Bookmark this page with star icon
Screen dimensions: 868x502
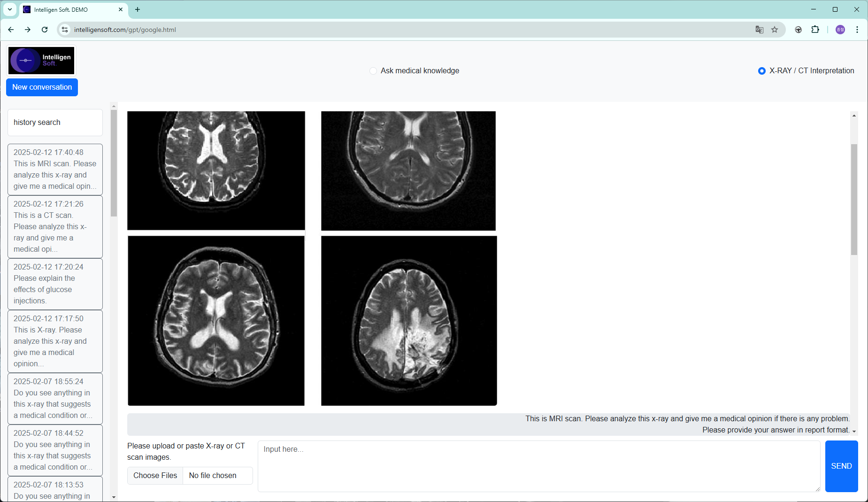coord(775,30)
